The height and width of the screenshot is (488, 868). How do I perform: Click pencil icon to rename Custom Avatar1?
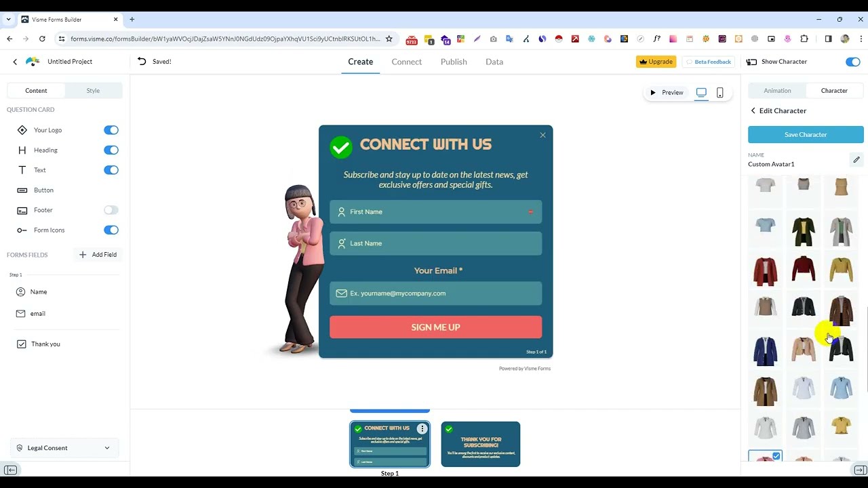pyautogui.click(x=856, y=160)
